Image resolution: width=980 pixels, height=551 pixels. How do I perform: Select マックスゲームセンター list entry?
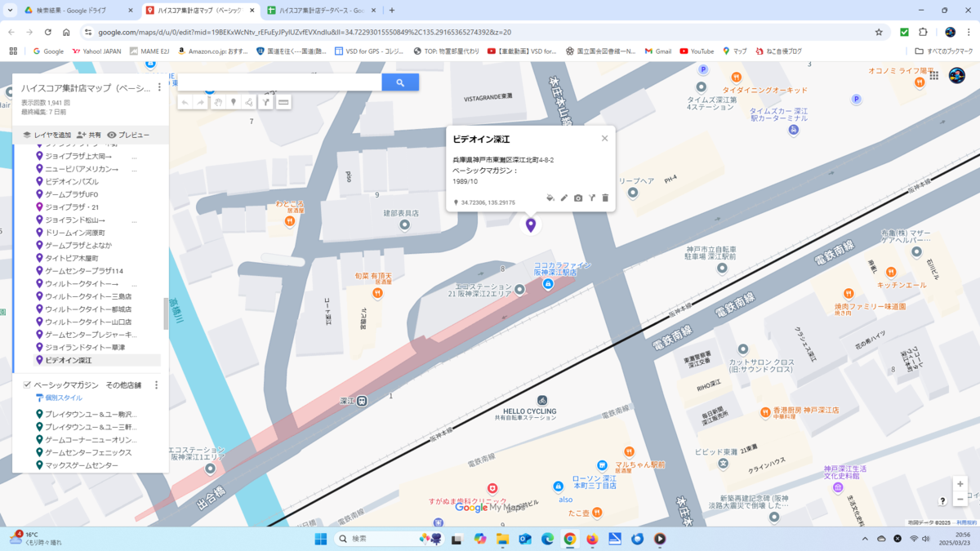click(81, 465)
